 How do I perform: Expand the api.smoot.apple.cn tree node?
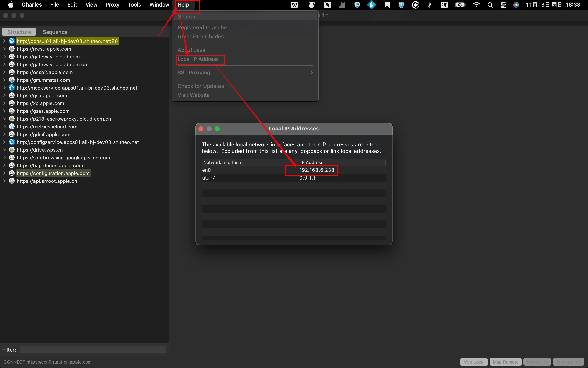click(x=4, y=181)
